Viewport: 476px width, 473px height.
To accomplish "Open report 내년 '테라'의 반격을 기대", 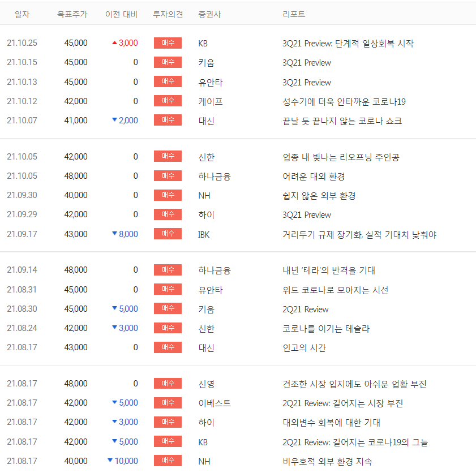I will (x=329, y=270).
